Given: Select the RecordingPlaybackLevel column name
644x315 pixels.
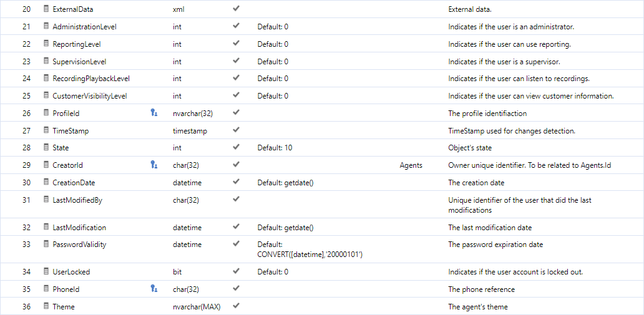Looking at the screenshot, I should (92, 79).
